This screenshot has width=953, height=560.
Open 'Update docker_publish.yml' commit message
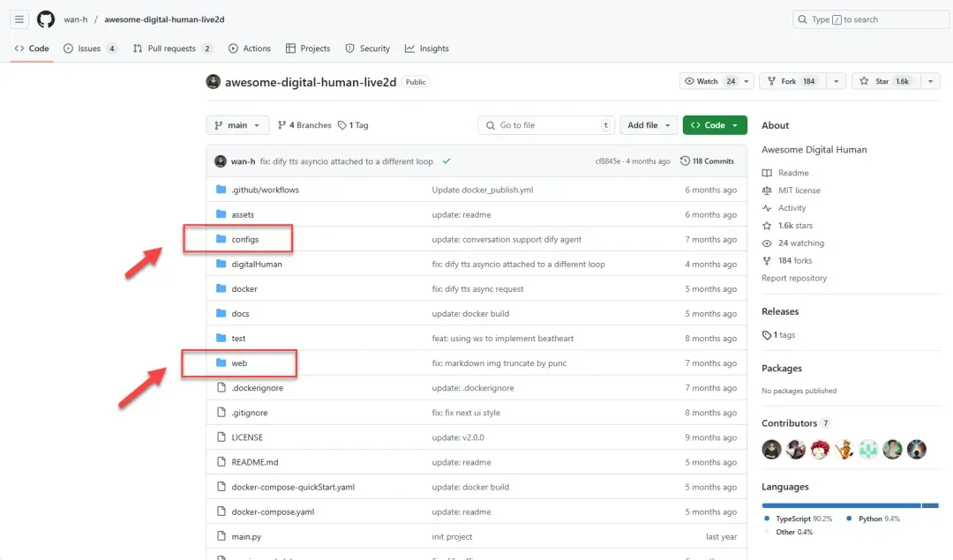tap(483, 190)
